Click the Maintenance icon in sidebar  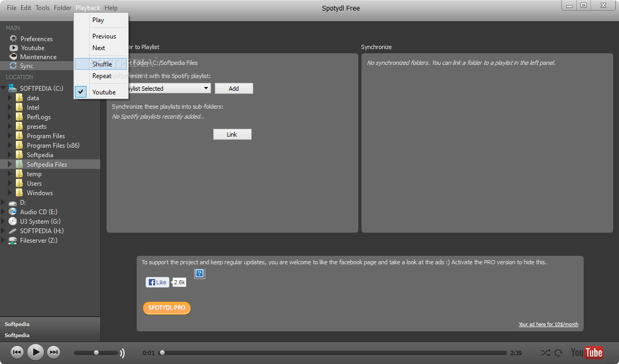[x=13, y=57]
